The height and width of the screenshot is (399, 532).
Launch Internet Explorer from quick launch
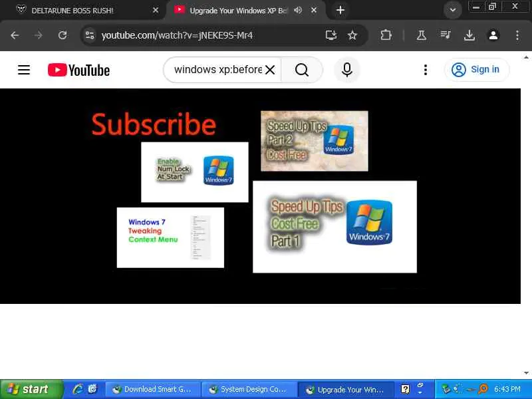[x=78, y=389]
